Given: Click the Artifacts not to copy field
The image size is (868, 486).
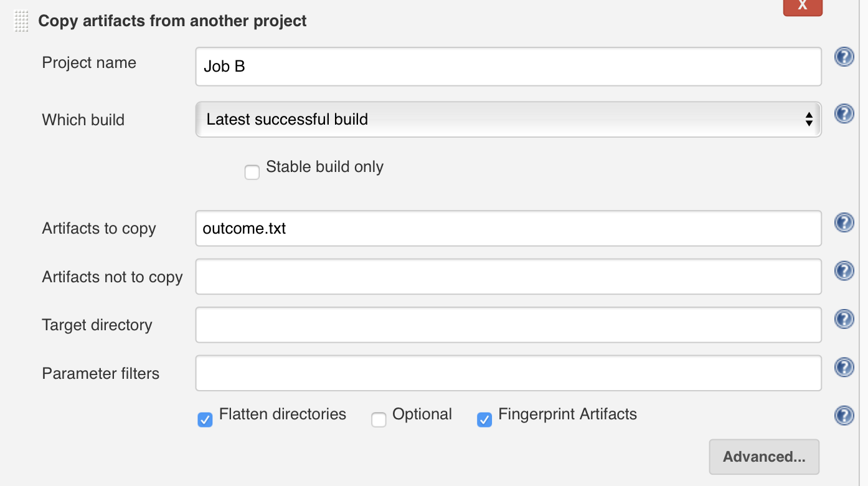Looking at the screenshot, I should click(x=508, y=277).
